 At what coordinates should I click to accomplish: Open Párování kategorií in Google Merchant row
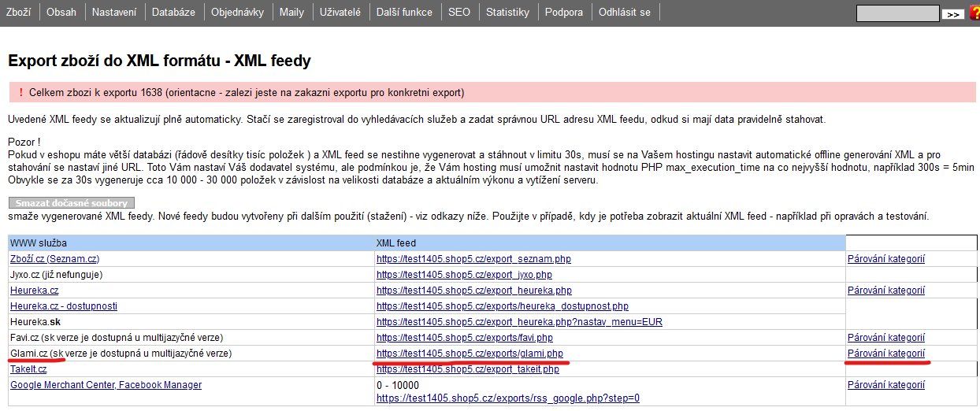click(x=886, y=385)
